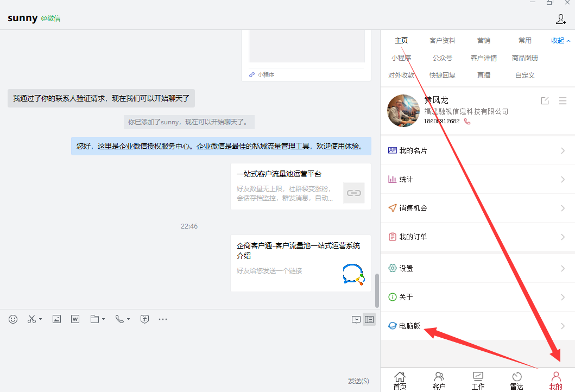Click the 22:46 timestamp
This screenshot has width=575, height=392.
[189, 226]
